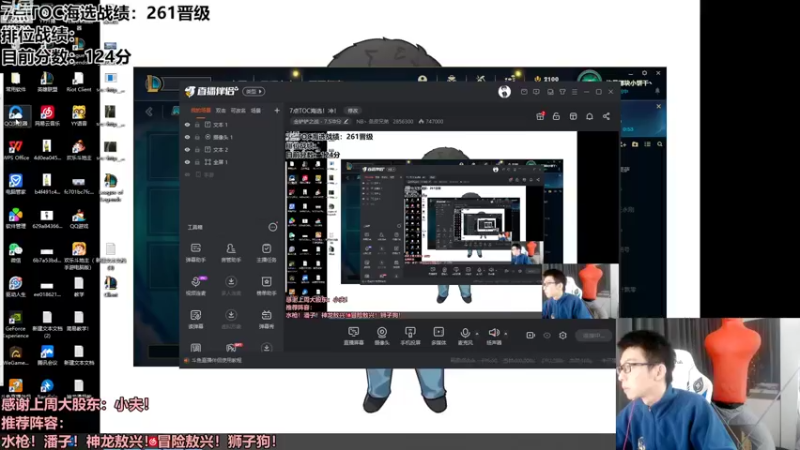Open the 视频连麦 tool in the toolbox
The height and width of the screenshot is (450, 800).
[195, 286]
